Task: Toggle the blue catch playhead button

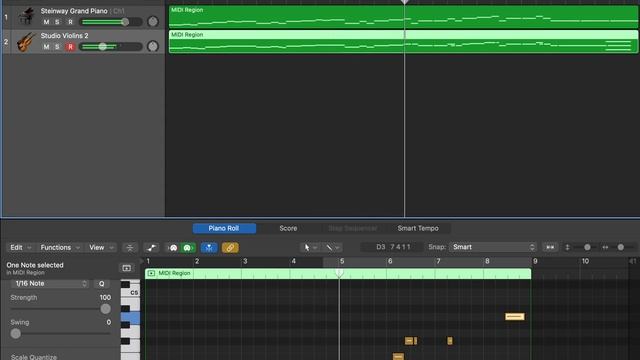Action: (209, 247)
